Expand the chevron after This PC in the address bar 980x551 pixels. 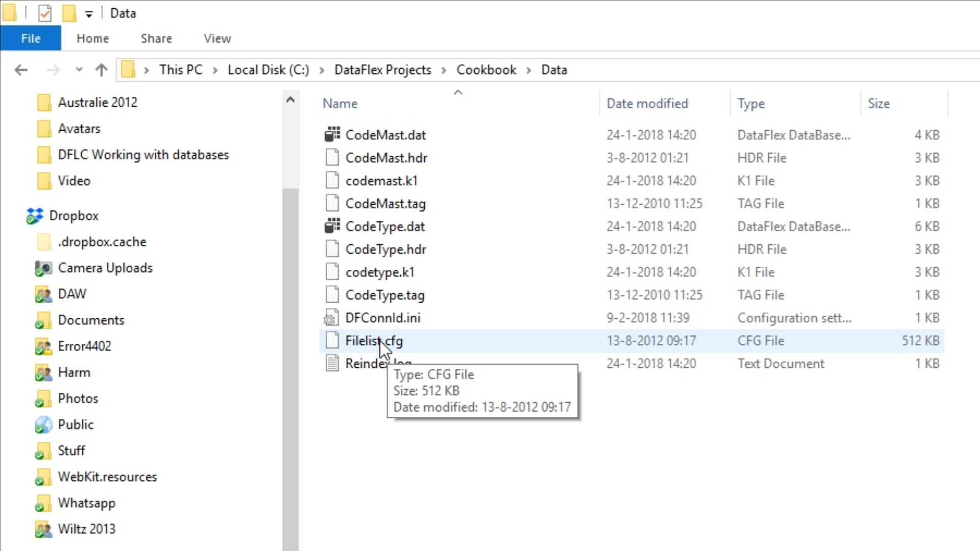215,70
